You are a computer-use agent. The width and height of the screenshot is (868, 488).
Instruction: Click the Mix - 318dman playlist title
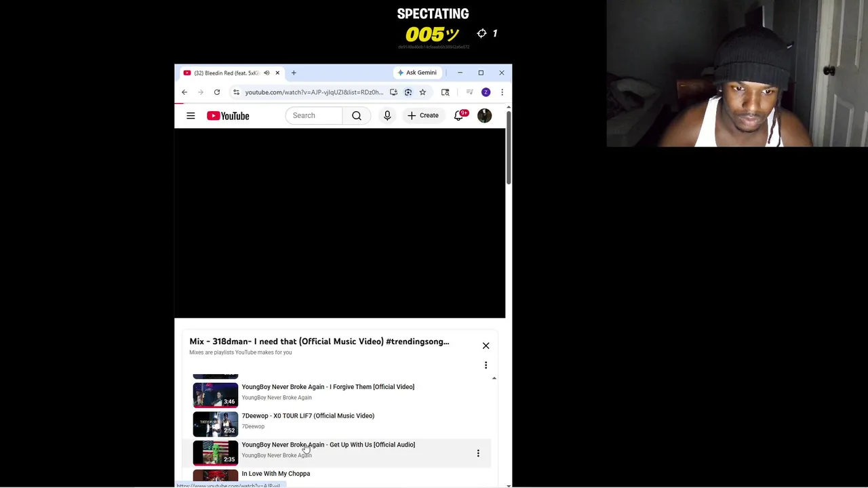(319, 342)
